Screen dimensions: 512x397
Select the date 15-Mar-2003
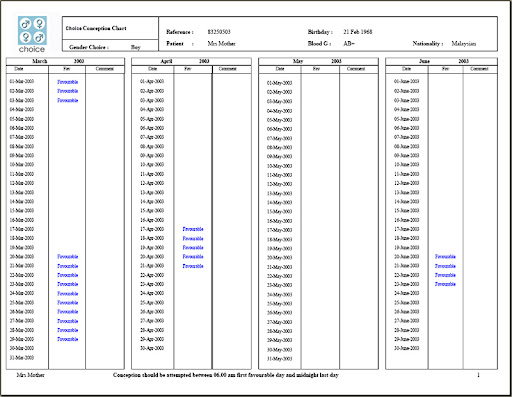coord(22,211)
